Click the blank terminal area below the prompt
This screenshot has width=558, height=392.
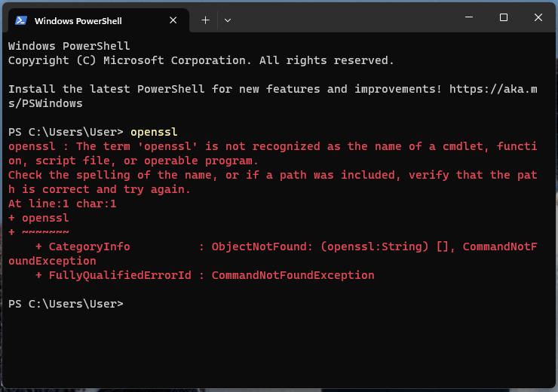click(x=279, y=347)
